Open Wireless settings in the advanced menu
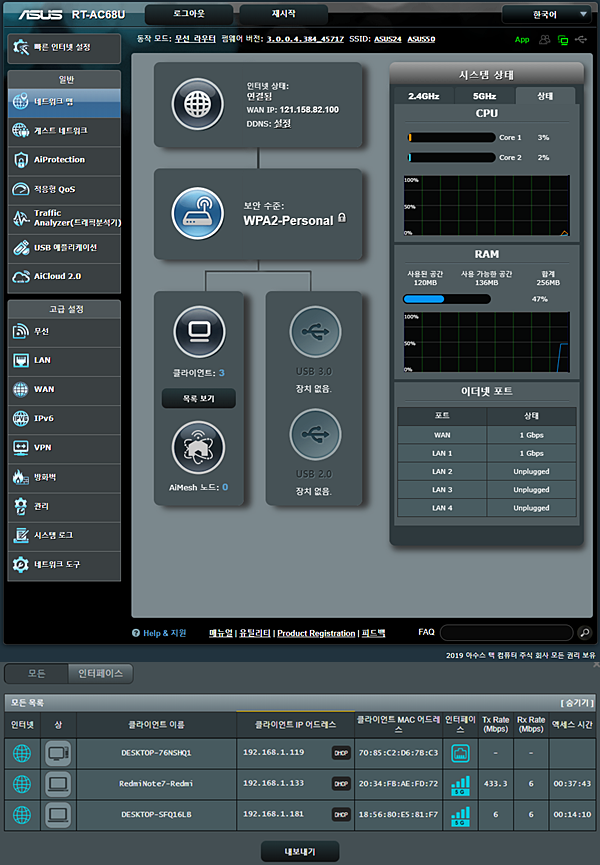 64,332
